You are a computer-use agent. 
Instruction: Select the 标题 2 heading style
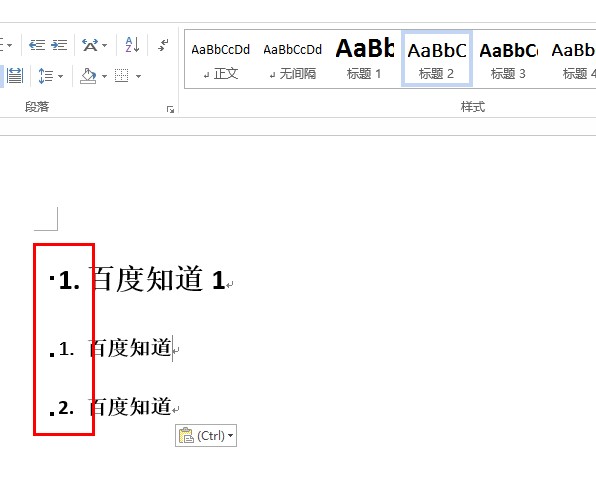pyautogui.click(x=437, y=59)
